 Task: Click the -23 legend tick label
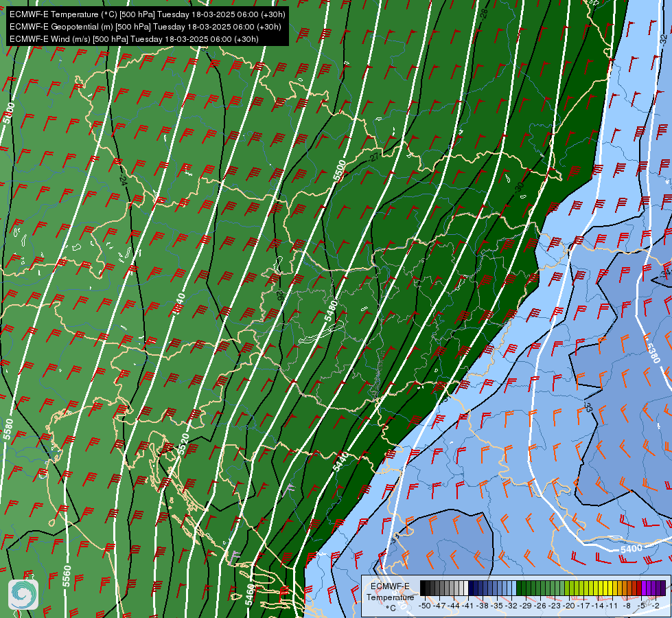click(554, 606)
